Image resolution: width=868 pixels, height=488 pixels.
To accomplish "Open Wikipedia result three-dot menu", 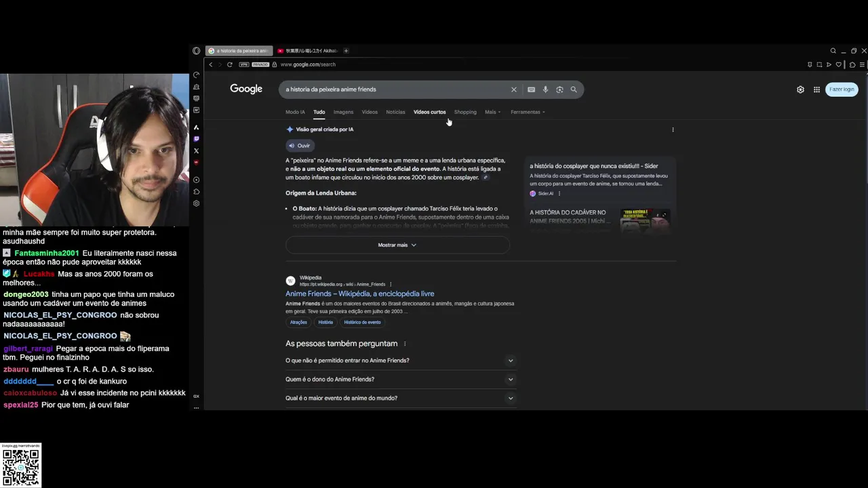I will 391,284.
